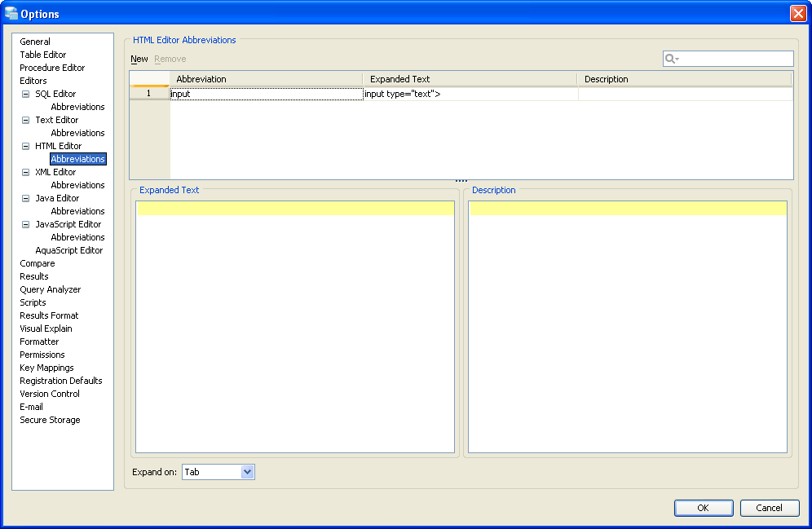Click the splitter handle dots below the table

(x=461, y=181)
